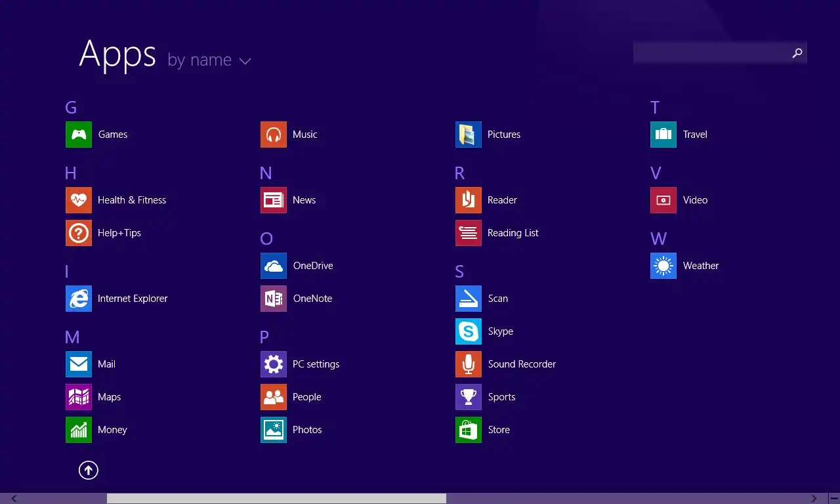The width and height of the screenshot is (840, 504).
Task: Click the 'Sound Recorder' label
Action: coord(522,364)
